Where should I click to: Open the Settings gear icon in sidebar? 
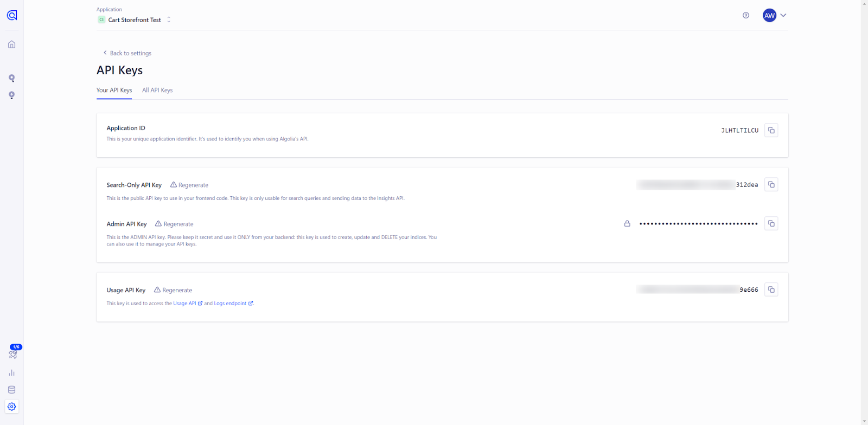[x=11, y=407]
